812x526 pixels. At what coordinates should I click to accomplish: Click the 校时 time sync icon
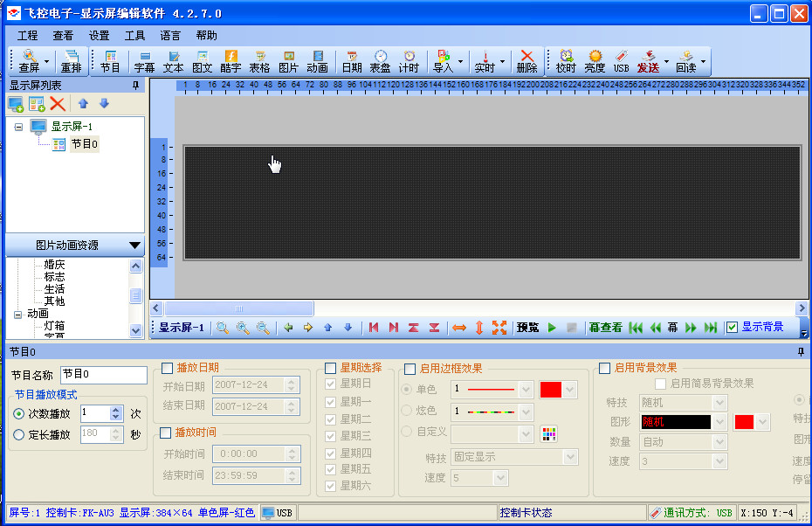tap(566, 61)
